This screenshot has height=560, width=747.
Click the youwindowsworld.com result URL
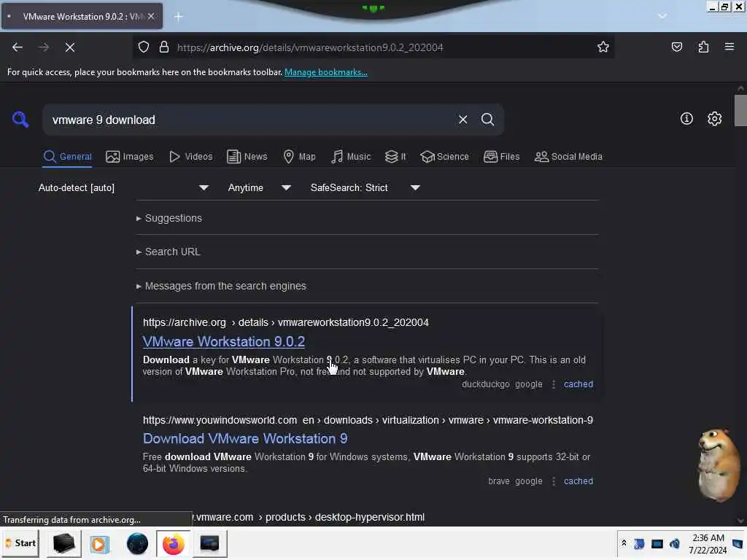pos(368,421)
